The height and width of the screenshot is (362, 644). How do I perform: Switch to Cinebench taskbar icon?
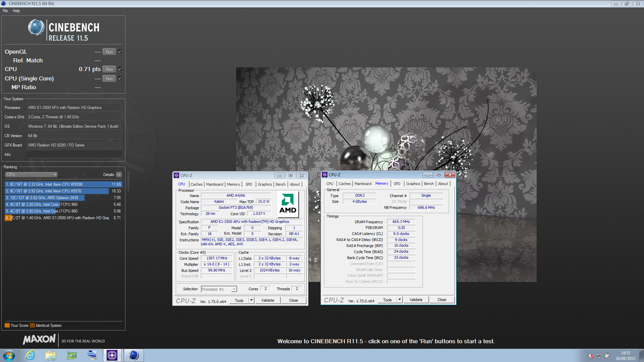tap(133, 355)
